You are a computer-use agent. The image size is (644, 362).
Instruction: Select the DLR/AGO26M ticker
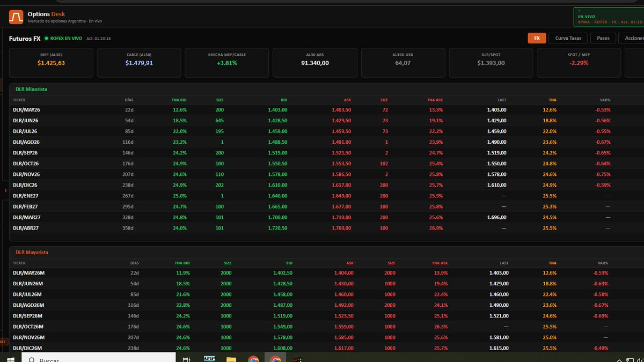click(28, 305)
